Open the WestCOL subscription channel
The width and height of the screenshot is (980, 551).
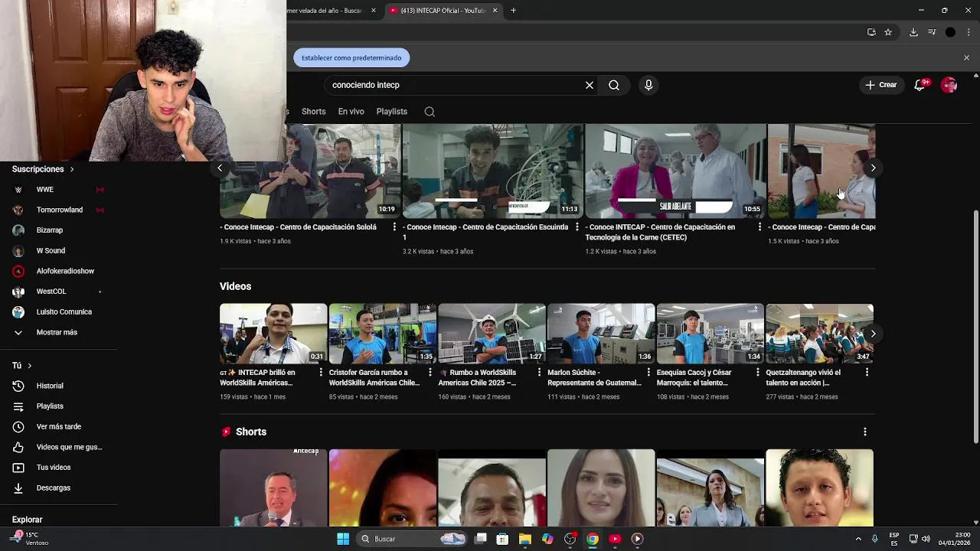click(x=51, y=292)
